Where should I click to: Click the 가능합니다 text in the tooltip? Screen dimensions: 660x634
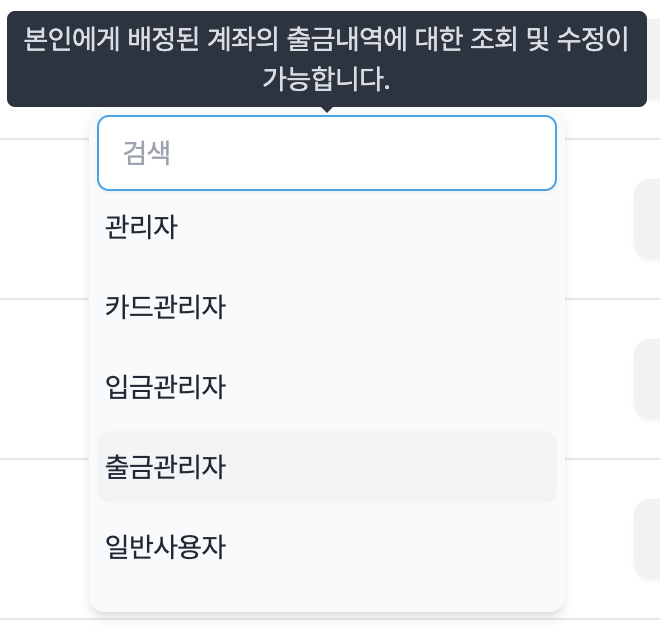point(326,79)
